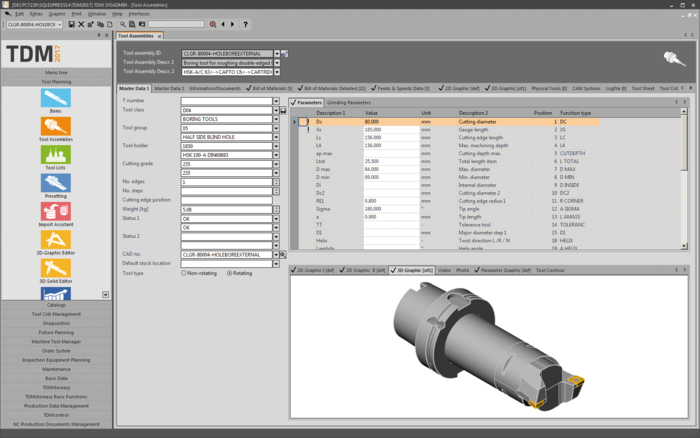Open the T number dropdown
The width and height of the screenshot is (700, 438).
[x=276, y=101]
